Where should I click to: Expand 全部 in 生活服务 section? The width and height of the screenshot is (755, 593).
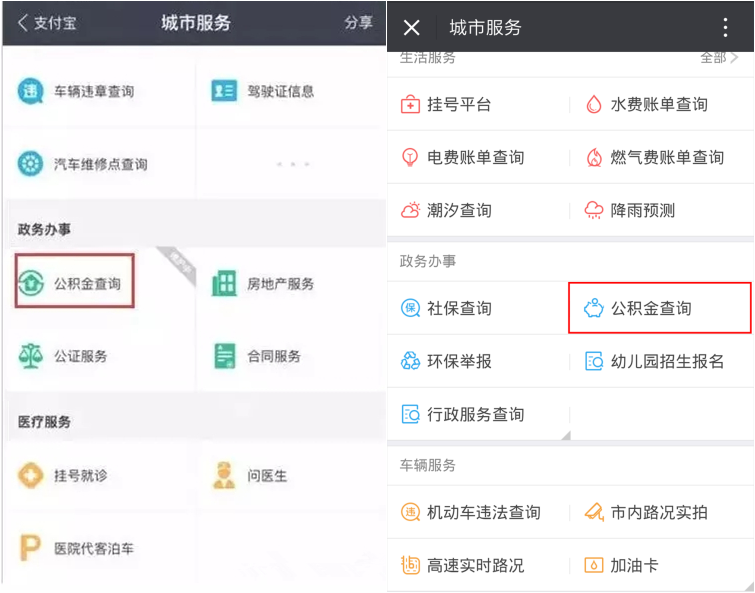[718, 58]
